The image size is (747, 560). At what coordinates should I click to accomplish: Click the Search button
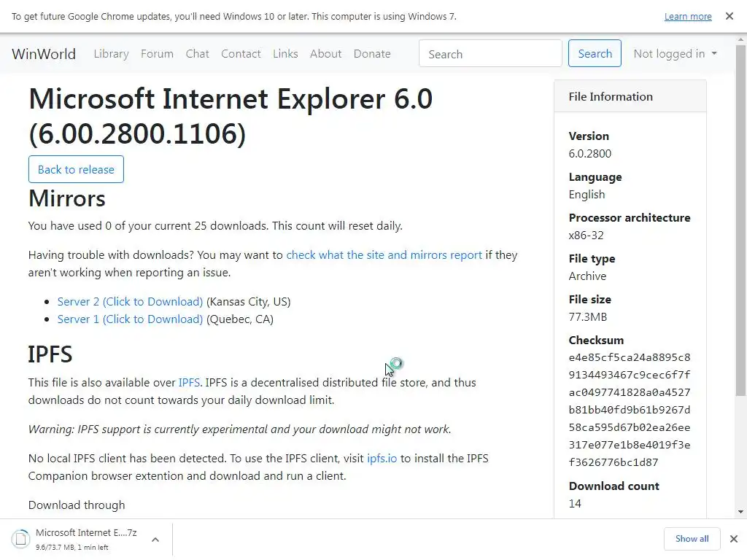(595, 53)
